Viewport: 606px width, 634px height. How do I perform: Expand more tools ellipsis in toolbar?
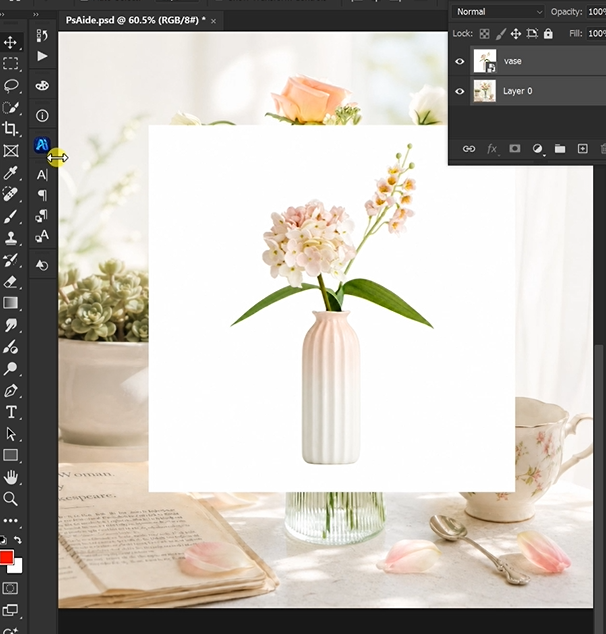[11, 520]
